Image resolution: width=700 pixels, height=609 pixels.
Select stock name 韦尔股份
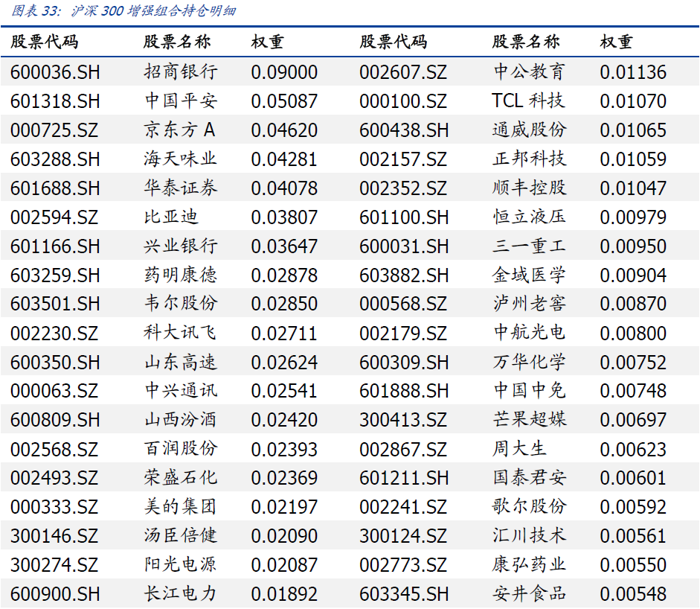click(x=181, y=303)
